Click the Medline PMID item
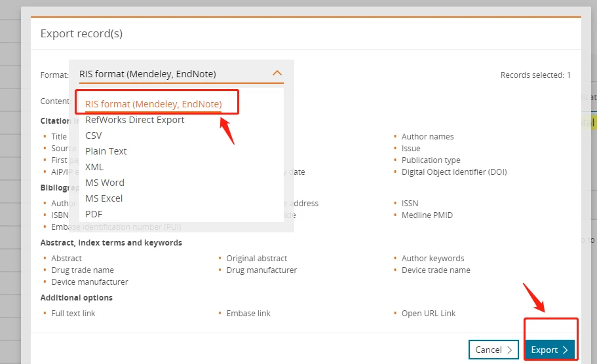This screenshot has height=364, width=597. (x=427, y=215)
